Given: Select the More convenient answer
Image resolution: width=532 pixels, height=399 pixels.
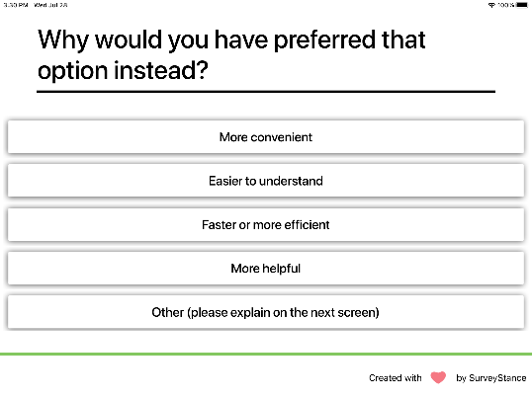Looking at the screenshot, I should 266,136.
